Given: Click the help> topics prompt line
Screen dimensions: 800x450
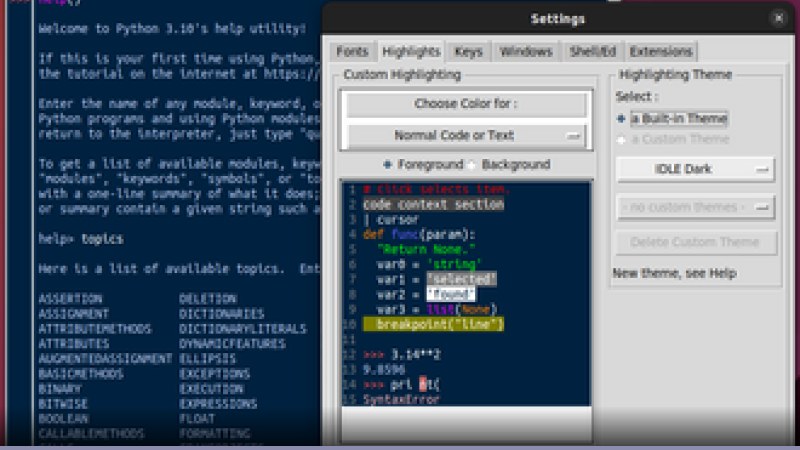Looking at the screenshot, I should coord(81,239).
